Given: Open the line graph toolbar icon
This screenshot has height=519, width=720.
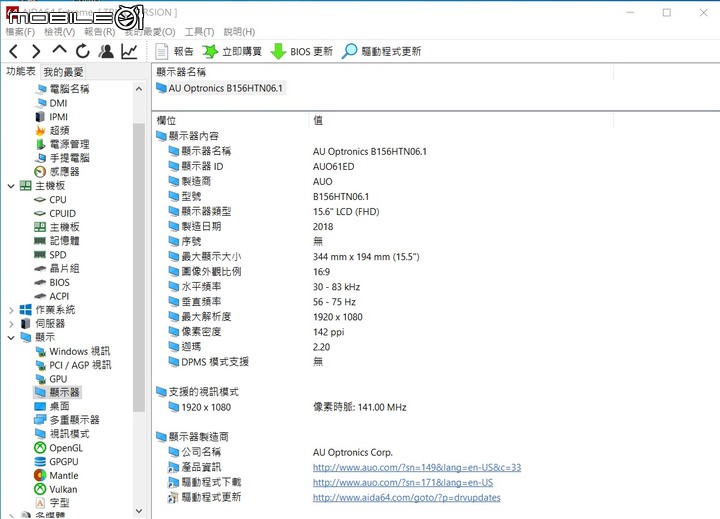Looking at the screenshot, I should point(129,51).
